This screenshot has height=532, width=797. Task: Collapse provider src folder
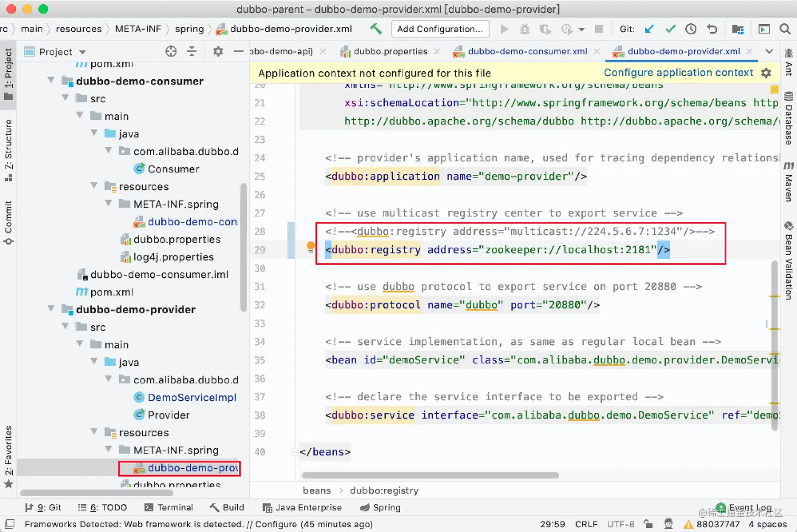(65, 326)
